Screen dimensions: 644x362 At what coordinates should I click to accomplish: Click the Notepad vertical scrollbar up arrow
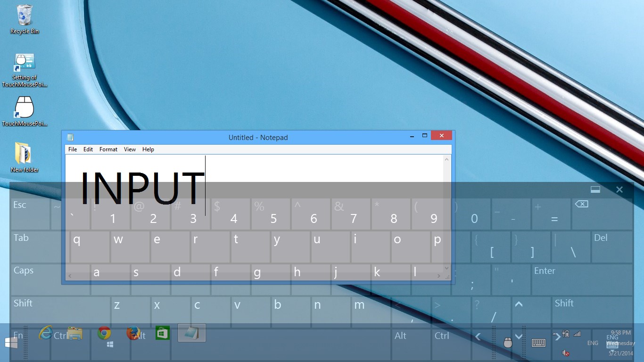[x=446, y=160]
